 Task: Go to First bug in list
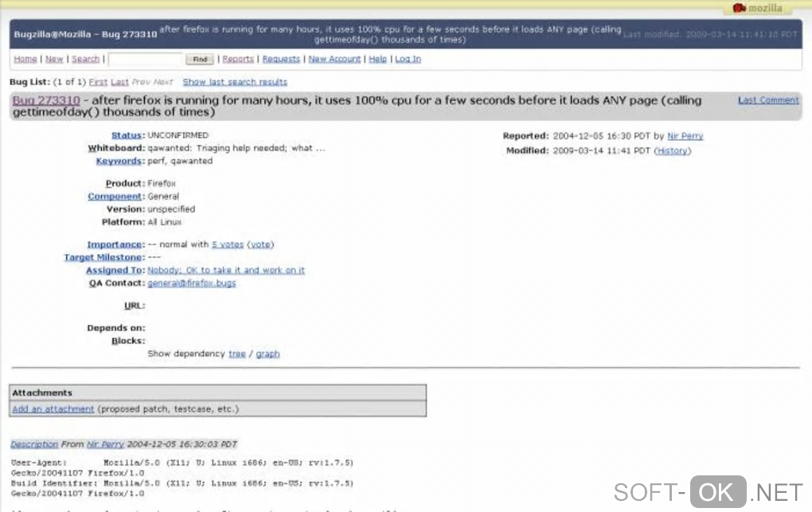click(98, 82)
